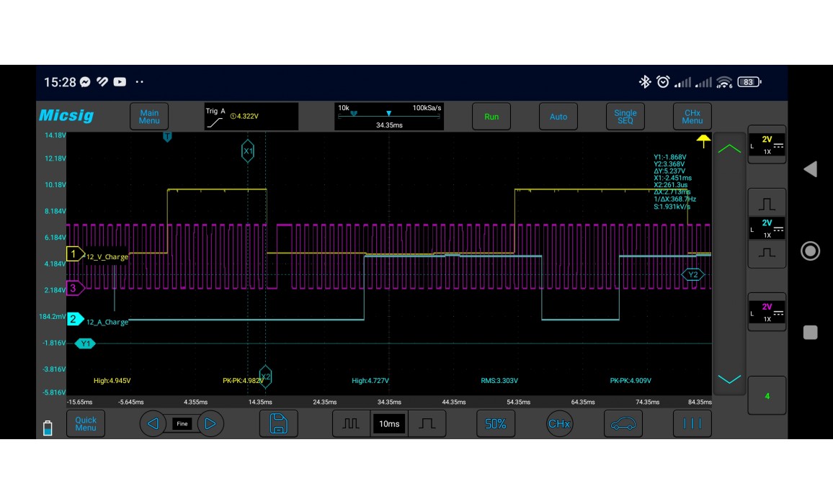Save the waveform using the floppy disk icon

(278, 423)
